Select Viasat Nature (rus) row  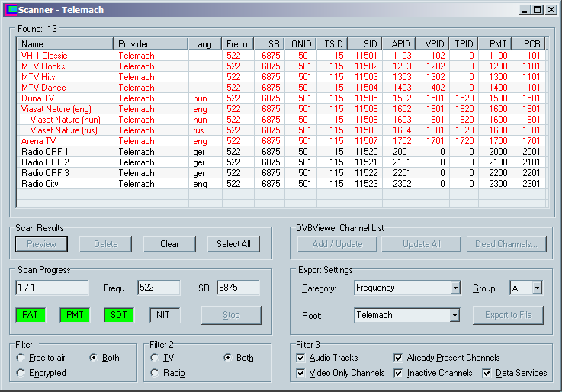tap(281, 130)
